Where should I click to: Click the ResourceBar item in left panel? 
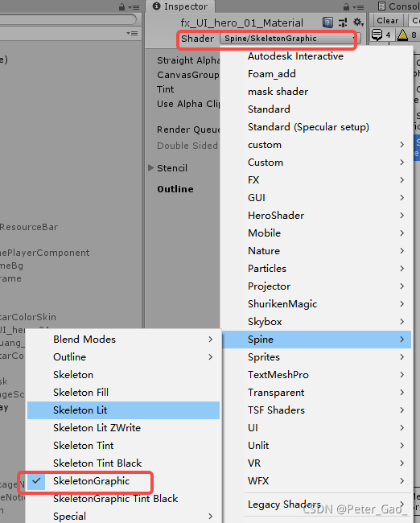pos(29,227)
